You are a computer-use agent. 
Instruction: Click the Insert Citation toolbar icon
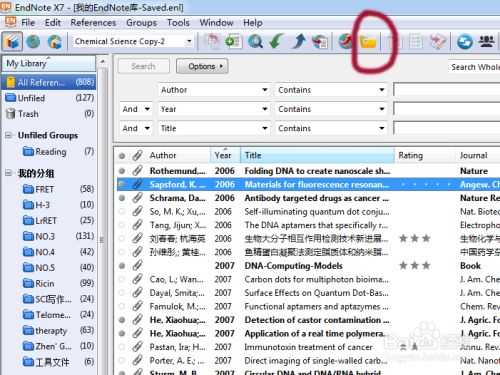[394, 42]
